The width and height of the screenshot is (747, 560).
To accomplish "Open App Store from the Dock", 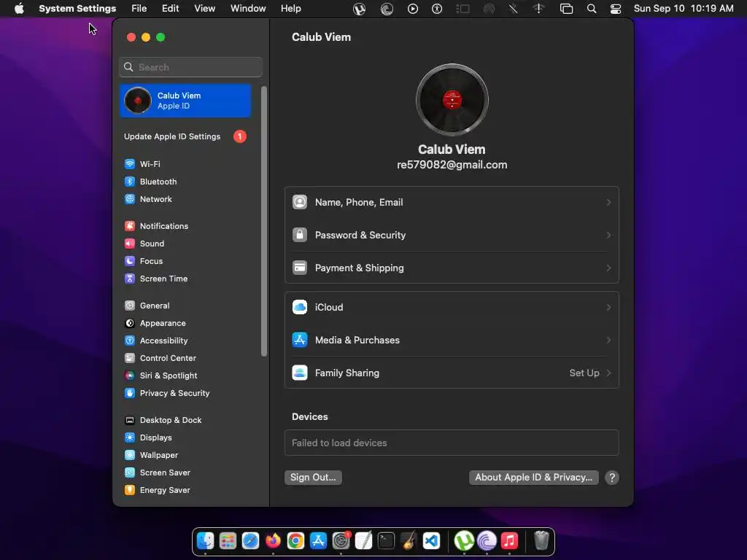I will point(318,541).
